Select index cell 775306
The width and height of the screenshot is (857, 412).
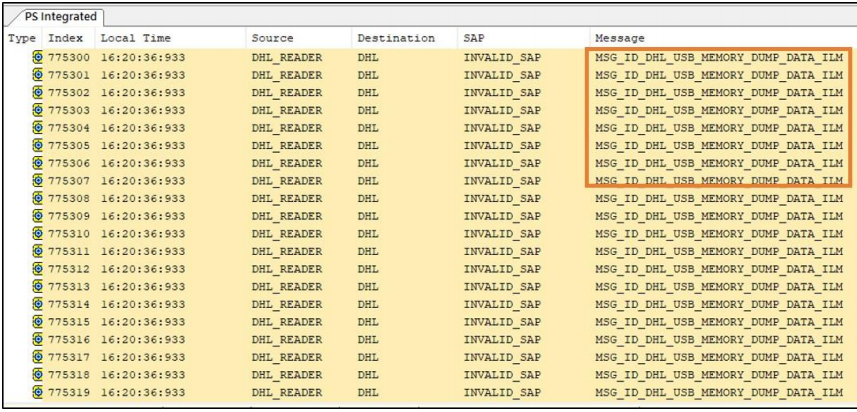(x=69, y=163)
